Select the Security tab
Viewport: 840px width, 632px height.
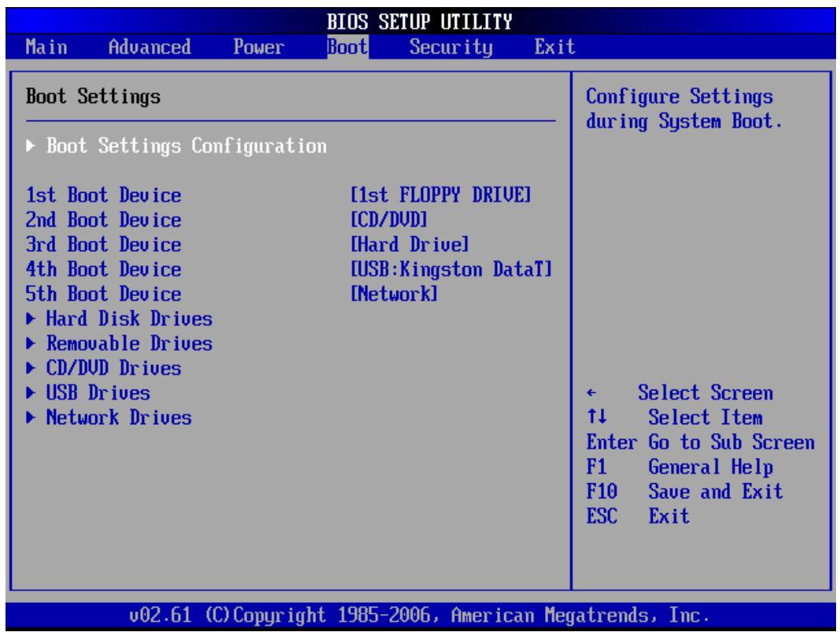pos(451,47)
